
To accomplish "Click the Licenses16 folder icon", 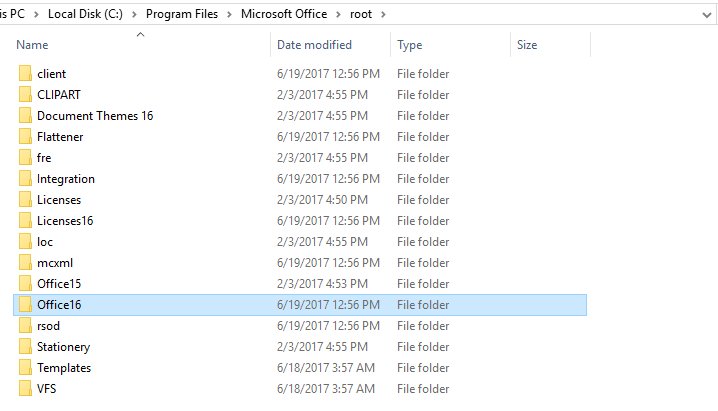I will click(x=26, y=221).
